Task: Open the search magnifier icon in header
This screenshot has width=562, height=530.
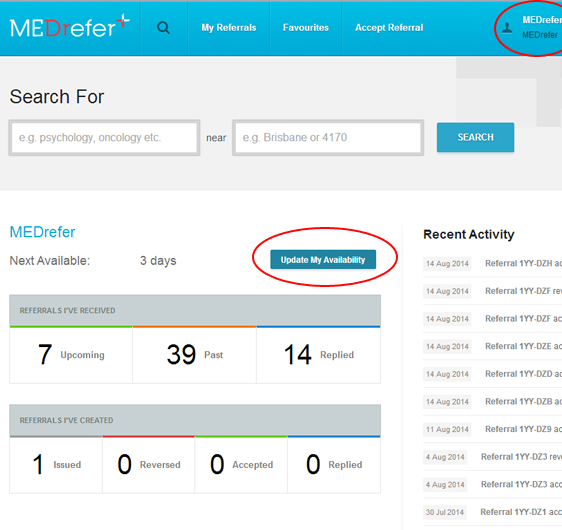Action: (163, 28)
